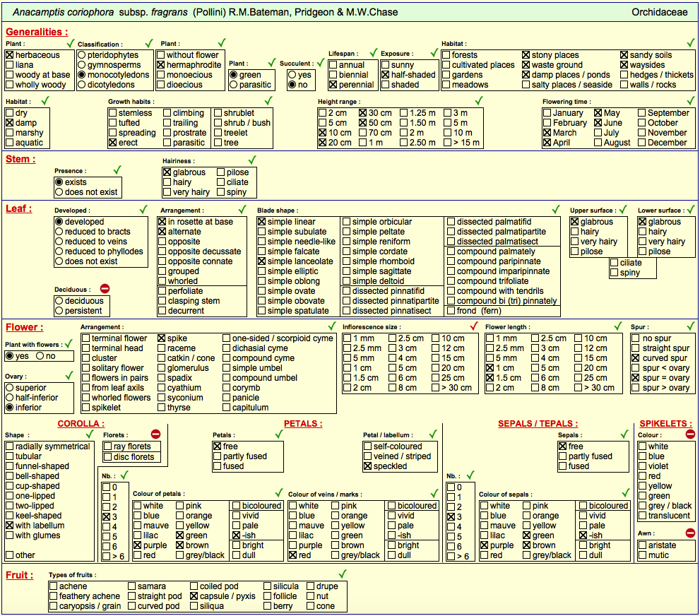
Task: Uncheck the stony places habitat box
Action: pos(526,55)
